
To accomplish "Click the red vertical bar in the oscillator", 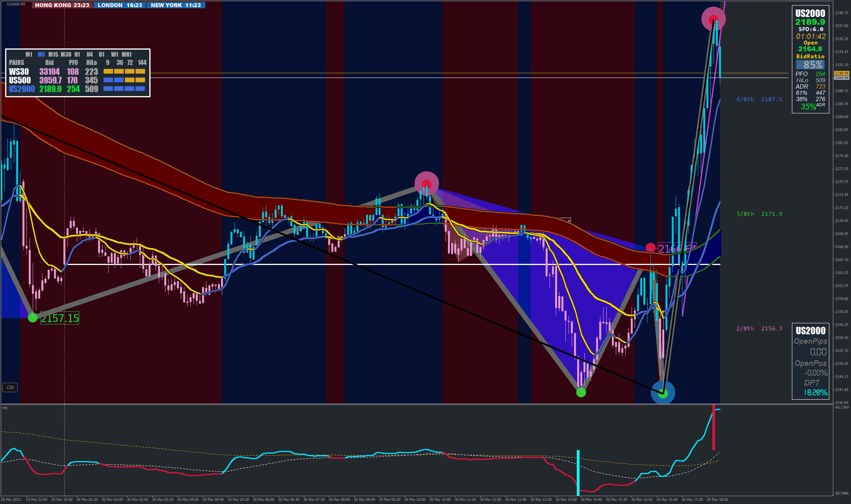I will [x=714, y=427].
